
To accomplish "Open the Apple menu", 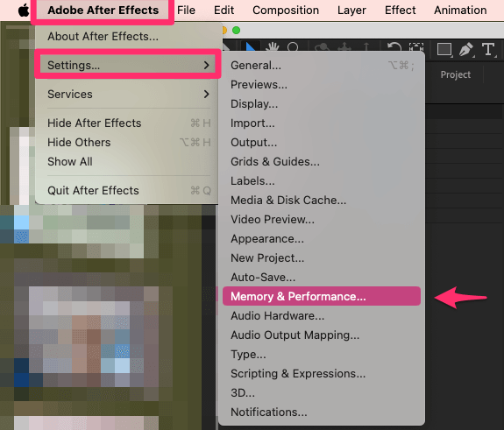I will pos(23,11).
